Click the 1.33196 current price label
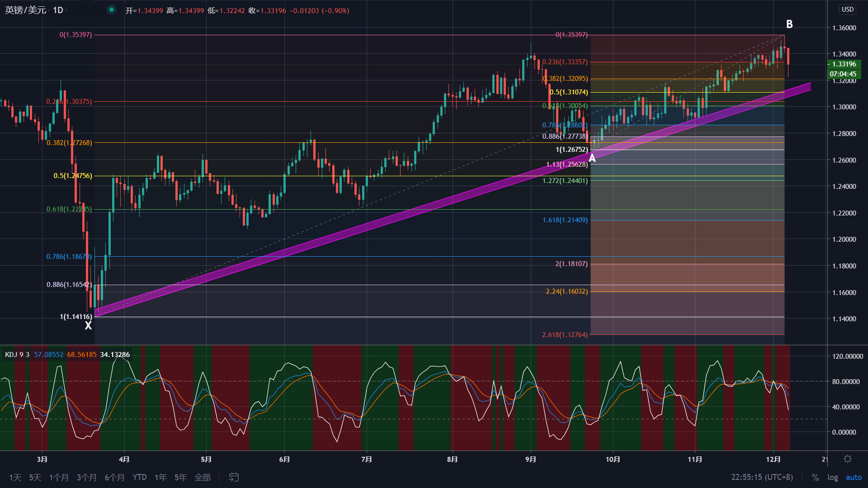Viewport: 868px width, 488px height. tap(844, 64)
